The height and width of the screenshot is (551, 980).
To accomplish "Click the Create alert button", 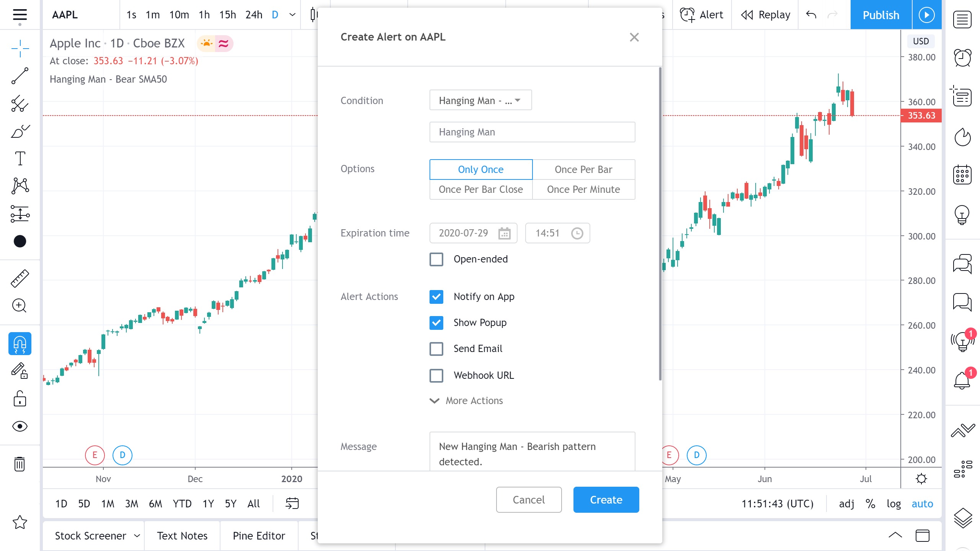I will click(606, 500).
